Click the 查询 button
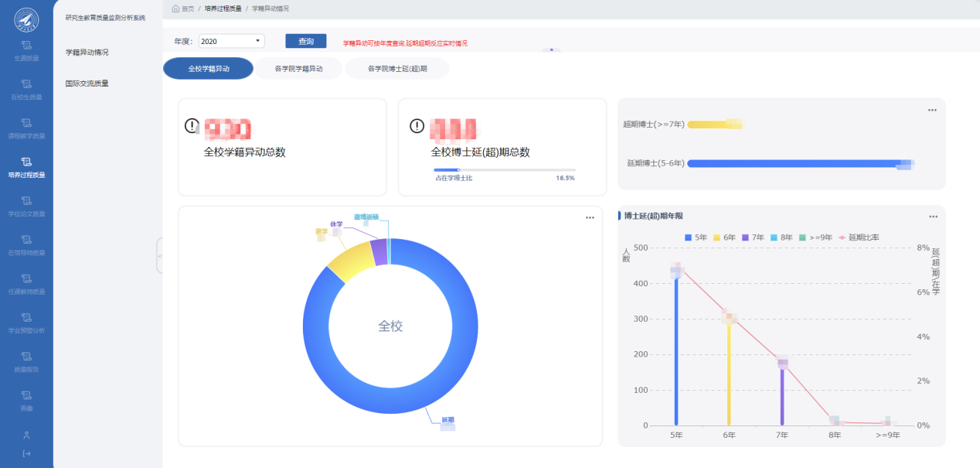980x468 pixels. pyautogui.click(x=306, y=41)
